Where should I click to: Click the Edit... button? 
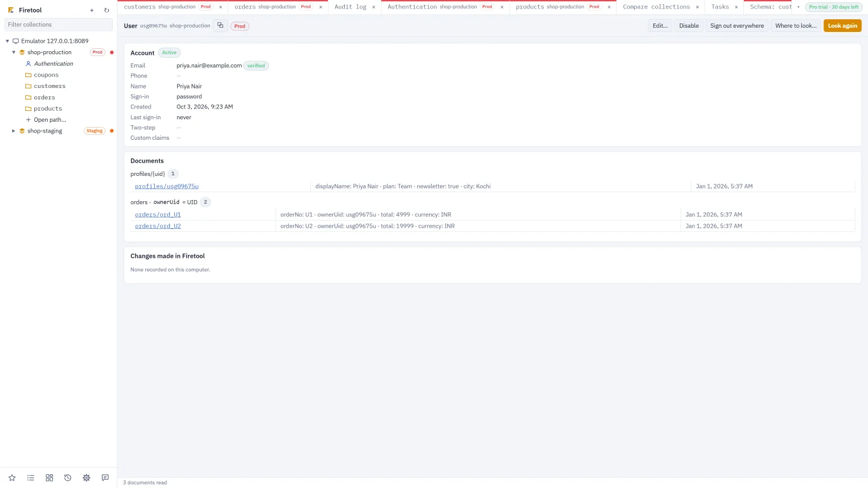tap(660, 25)
